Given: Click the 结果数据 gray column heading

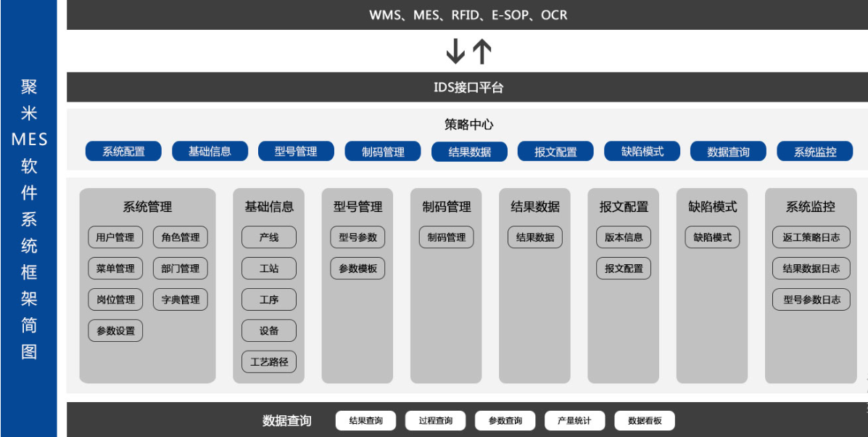Looking at the screenshot, I should pos(535,207).
